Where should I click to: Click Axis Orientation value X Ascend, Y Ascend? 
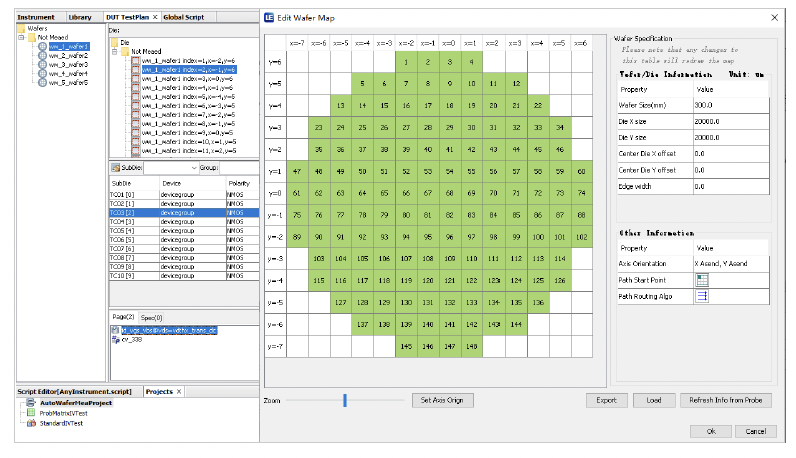pos(731,264)
